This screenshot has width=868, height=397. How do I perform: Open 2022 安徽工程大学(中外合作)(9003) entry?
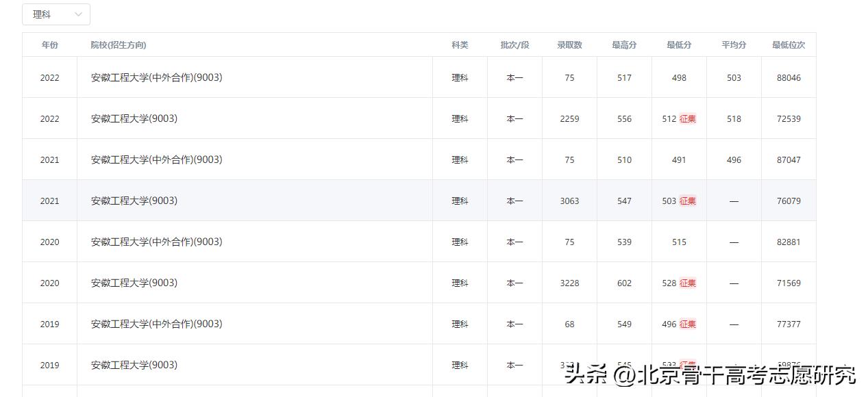point(156,78)
